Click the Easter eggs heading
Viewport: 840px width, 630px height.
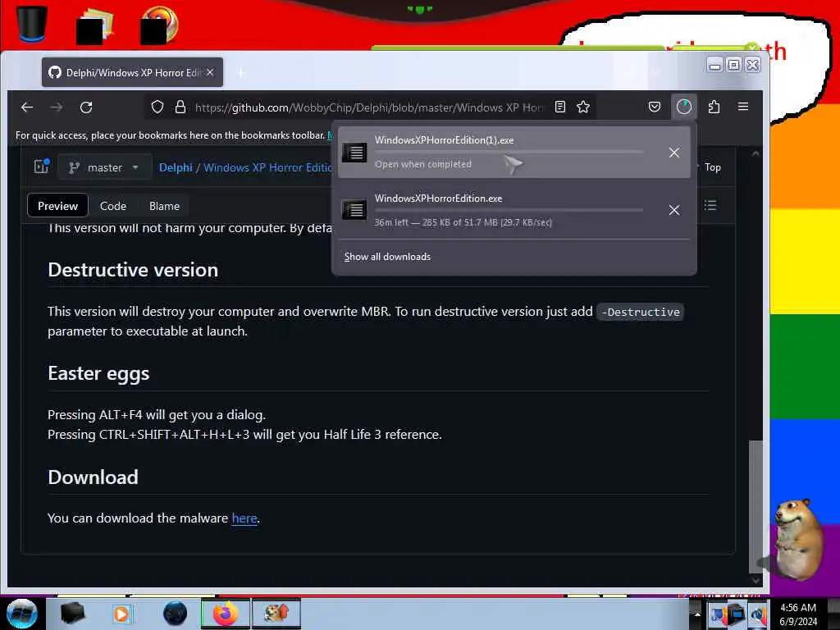pyautogui.click(x=98, y=373)
